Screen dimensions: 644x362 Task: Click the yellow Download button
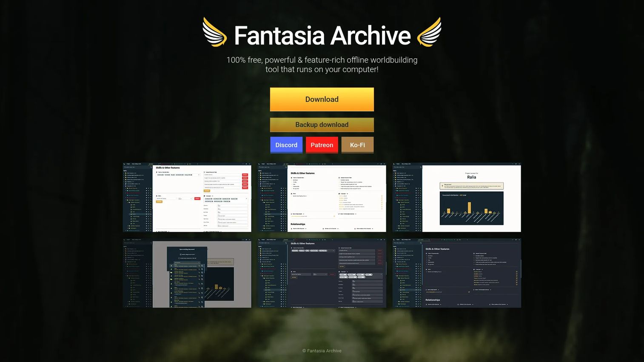[322, 100]
